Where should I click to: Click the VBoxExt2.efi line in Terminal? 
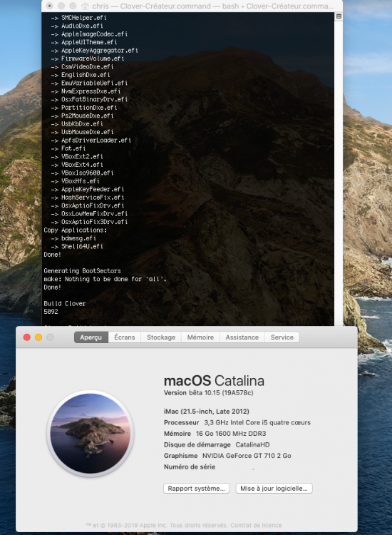point(77,157)
